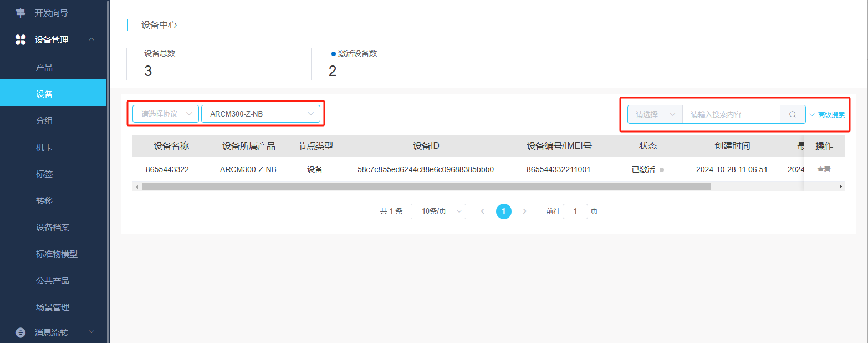Go to next page arrow
The image size is (868, 343).
pos(525,211)
